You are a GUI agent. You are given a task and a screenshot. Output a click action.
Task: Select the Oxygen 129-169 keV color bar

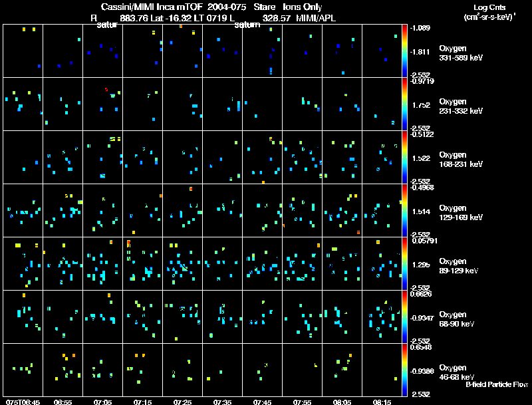click(404, 211)
